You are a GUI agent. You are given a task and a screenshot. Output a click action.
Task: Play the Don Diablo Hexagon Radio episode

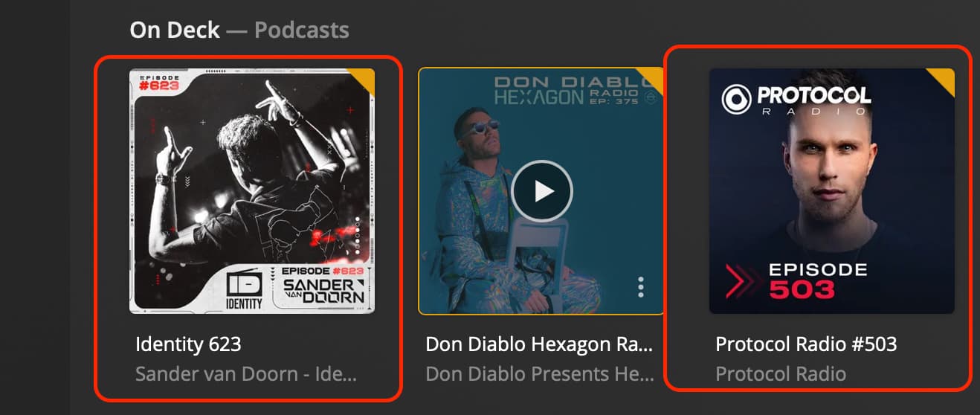click(x=542, y=191)
